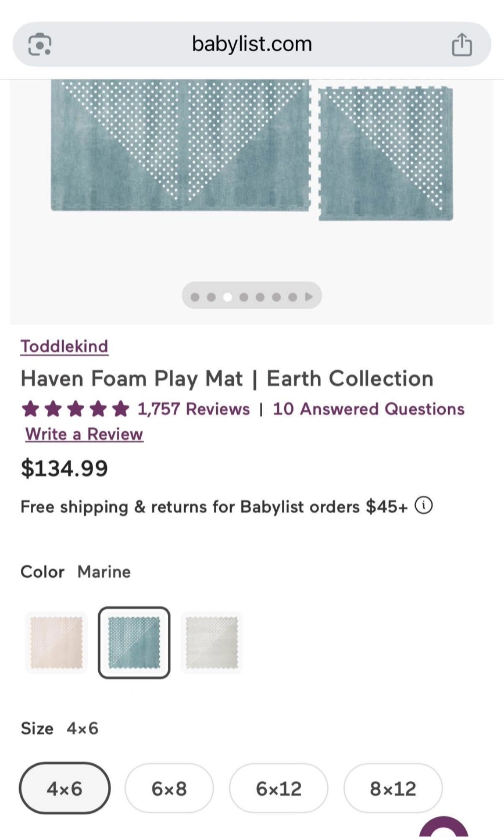
Task: Select the light gray color swatch
Action: 212,642
